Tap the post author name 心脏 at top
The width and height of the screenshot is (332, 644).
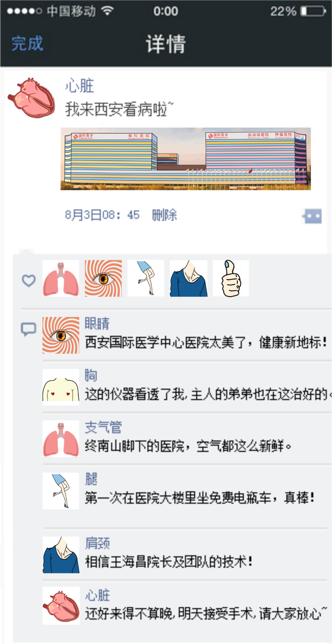pos(79,85)
